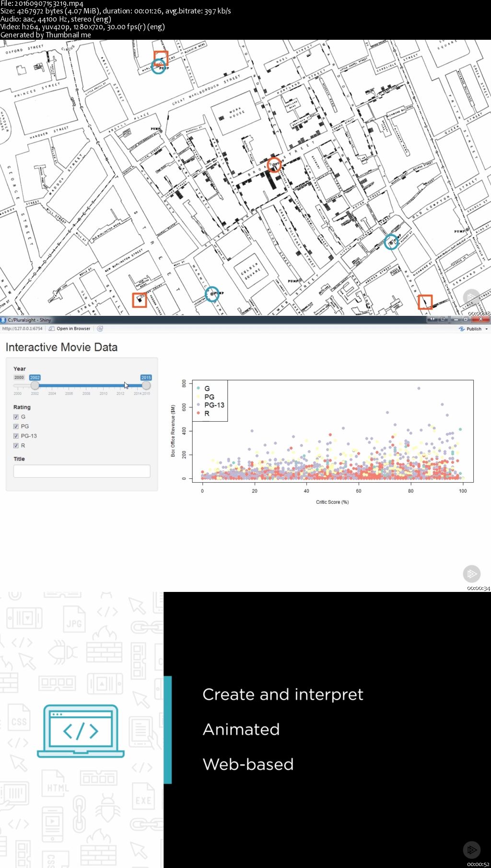Click the PG-13 entry in the plot legend
Viewport: 491px width, 868px height.
pos(214,405)
